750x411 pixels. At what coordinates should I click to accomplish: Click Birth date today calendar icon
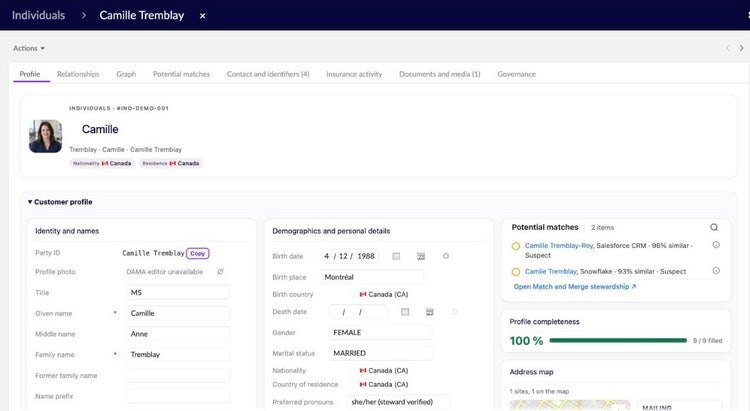pyautogui.click(x=421, y=256)
